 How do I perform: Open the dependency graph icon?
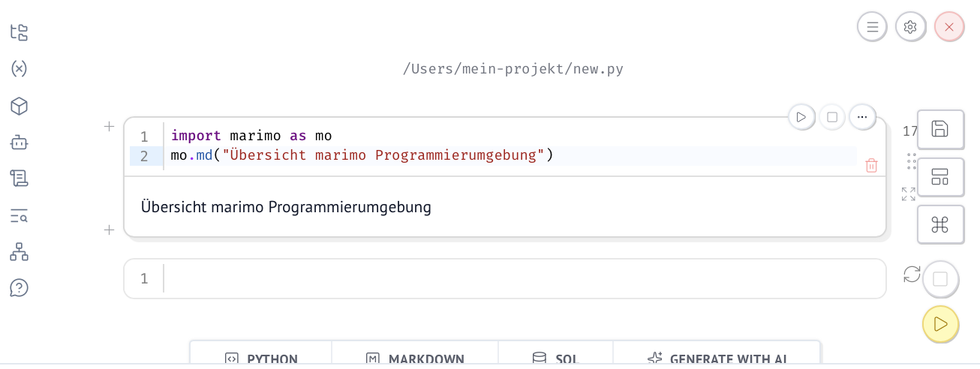click(19, 251)
